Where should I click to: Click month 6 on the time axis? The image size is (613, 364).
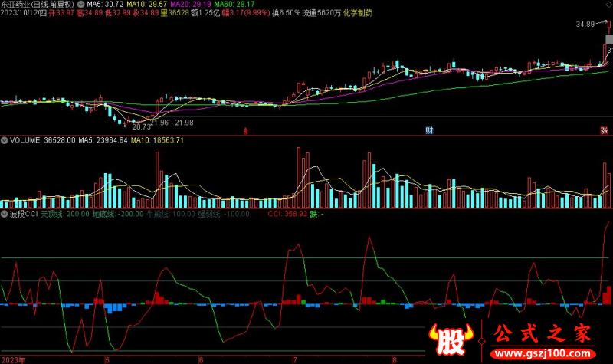pos(201,360)
